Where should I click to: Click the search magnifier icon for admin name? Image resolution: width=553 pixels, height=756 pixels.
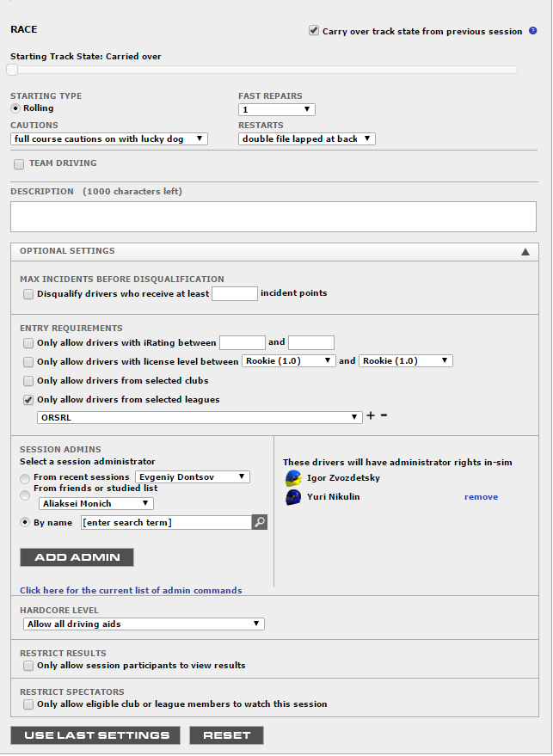[x=260, y=522]
